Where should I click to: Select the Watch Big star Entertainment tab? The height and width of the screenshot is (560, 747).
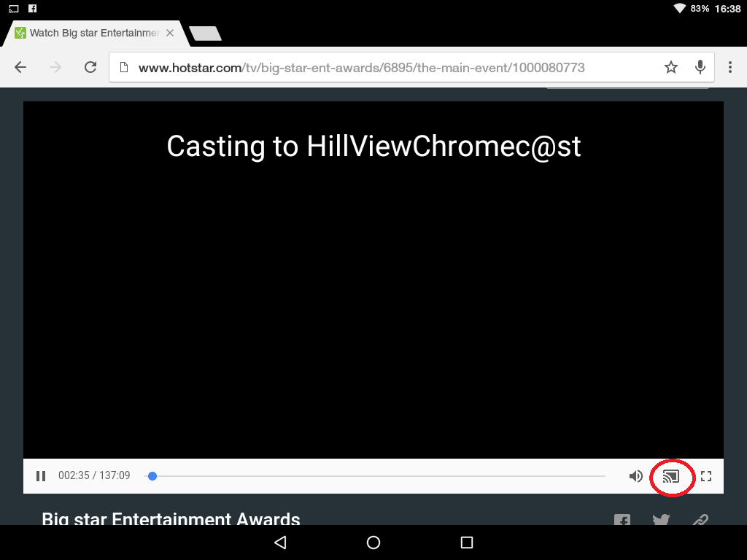pos(97,33)
